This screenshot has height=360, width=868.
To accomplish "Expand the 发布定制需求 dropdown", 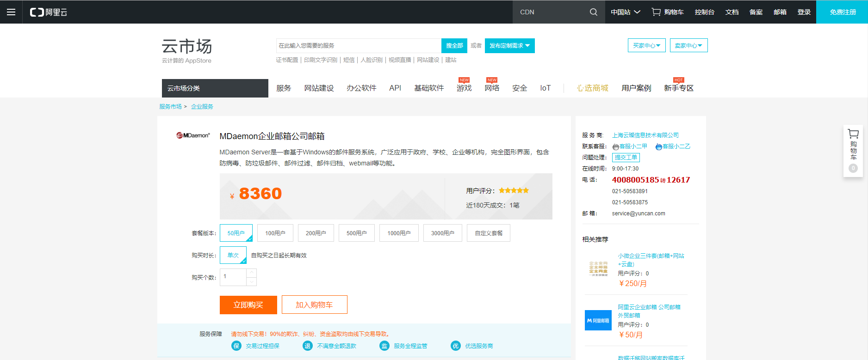I will tap(510, 46).
